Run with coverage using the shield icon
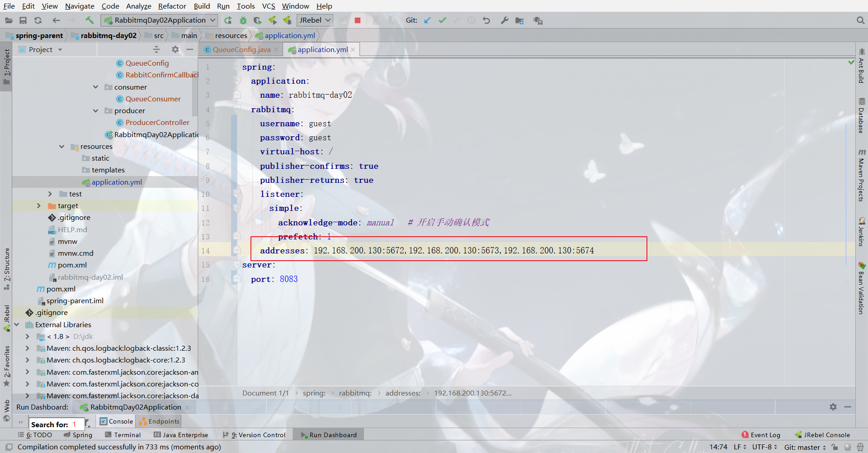The image size is (868, 453). 257,20
